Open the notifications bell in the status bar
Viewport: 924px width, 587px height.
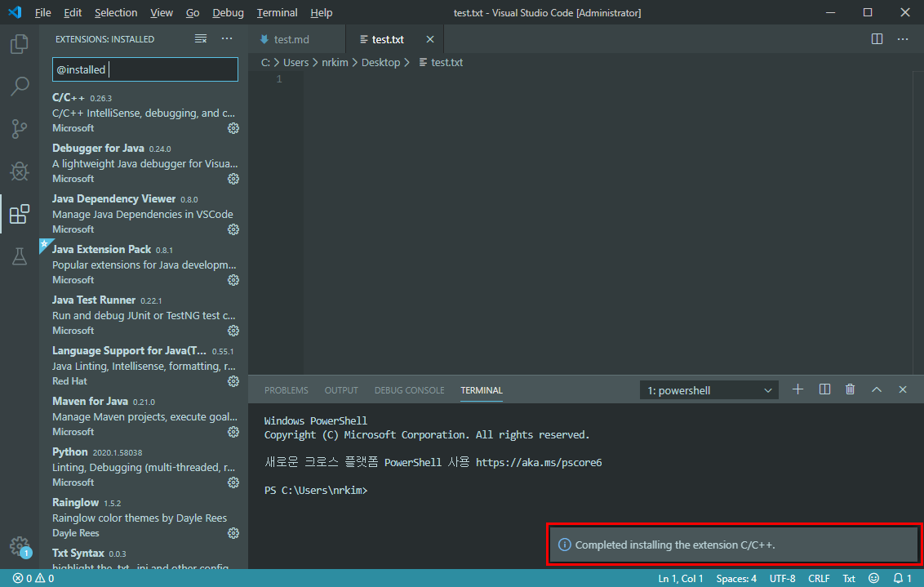click(897, 578)
